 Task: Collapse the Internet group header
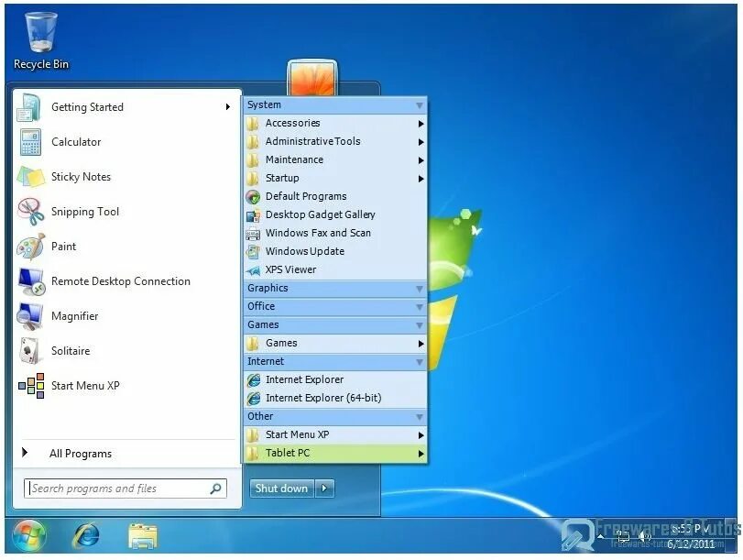335,362
